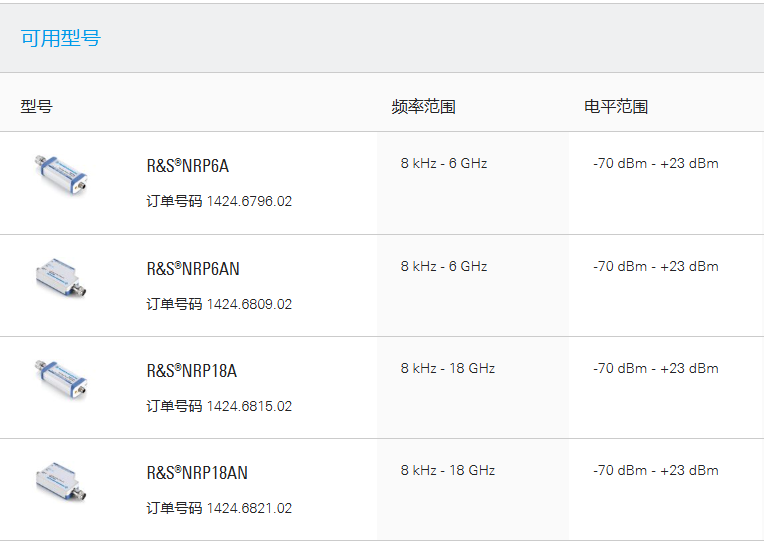Viewport: 764px width, 546px height.
Task: Click NRP6A level range -70 dBm - +23 dBm
Action: (656, 163)
